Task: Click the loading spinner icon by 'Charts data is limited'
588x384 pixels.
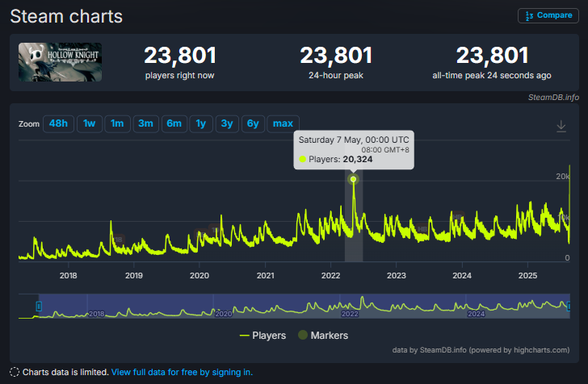Action: coord(15,372)
